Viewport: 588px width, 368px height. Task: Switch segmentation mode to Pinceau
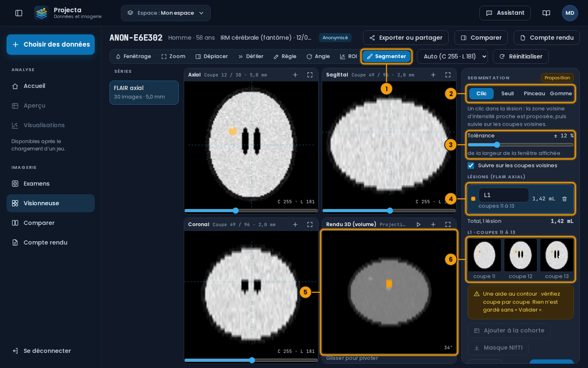coord(535,94)
